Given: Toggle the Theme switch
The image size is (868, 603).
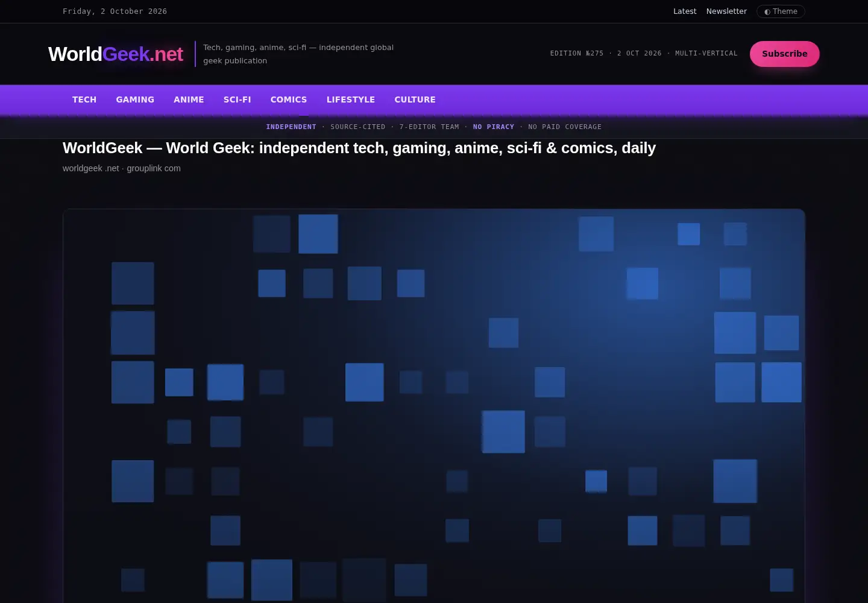Looking at the screenshot, I should pos(781,11).
